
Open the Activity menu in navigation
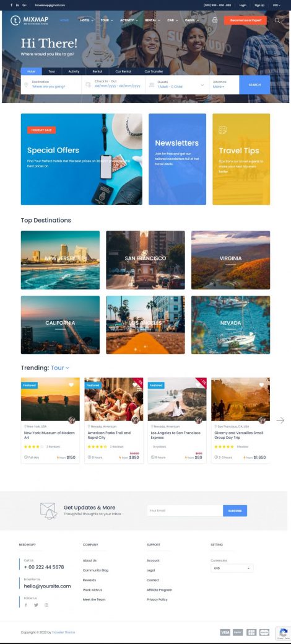pyautogui.click(x=129, y=20)
